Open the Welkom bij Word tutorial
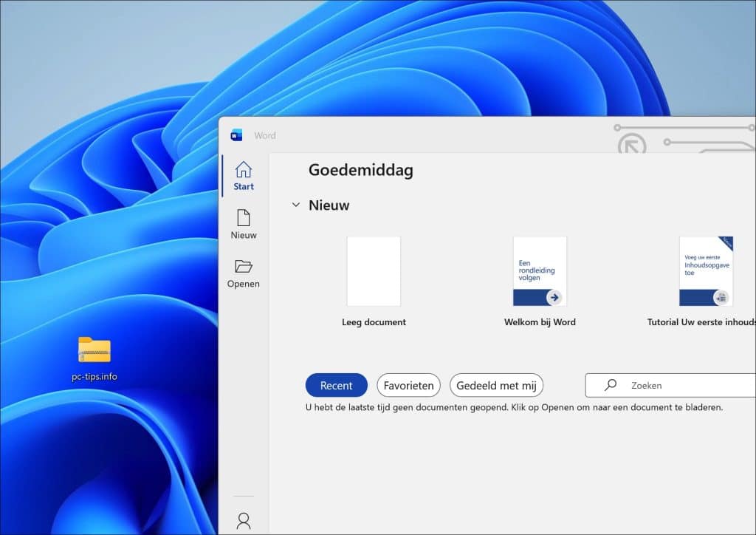This screenshot has height=535, width=756. coord(540,271)
